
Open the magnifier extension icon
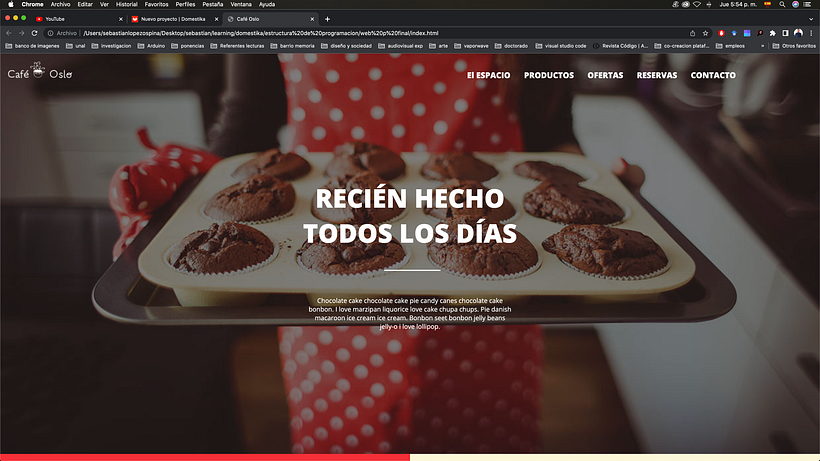click(x=760, y=33)
